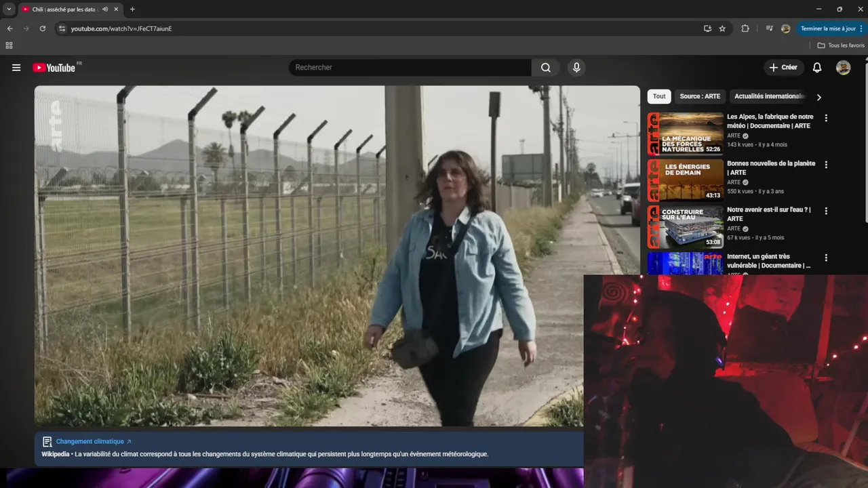Click the search magnifier button
Viewport: 868px width, 488px height.
pos(546,68)
